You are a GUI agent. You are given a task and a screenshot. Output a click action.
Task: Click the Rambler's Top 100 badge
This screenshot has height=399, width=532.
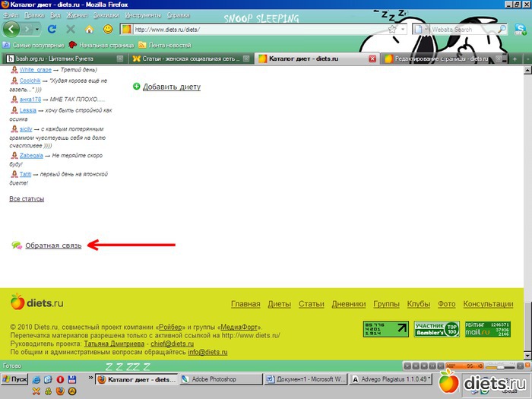436,329
